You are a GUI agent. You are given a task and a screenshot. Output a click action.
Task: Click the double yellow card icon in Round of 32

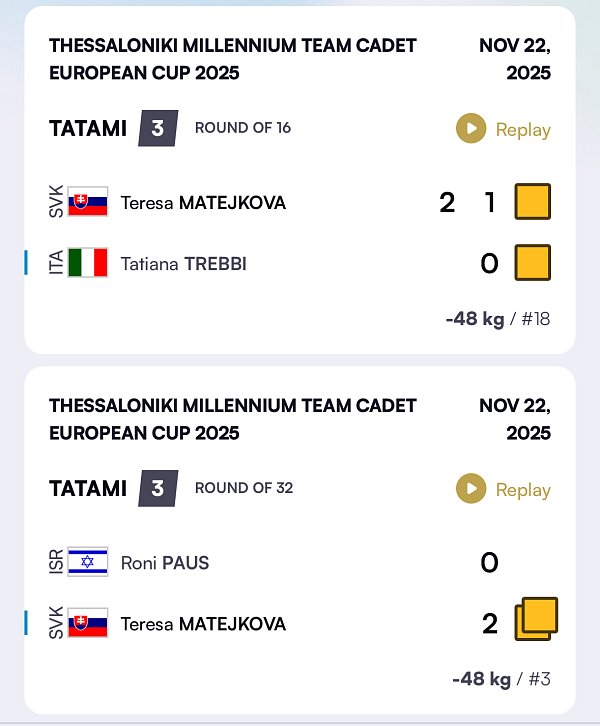(x=535, y=620)
